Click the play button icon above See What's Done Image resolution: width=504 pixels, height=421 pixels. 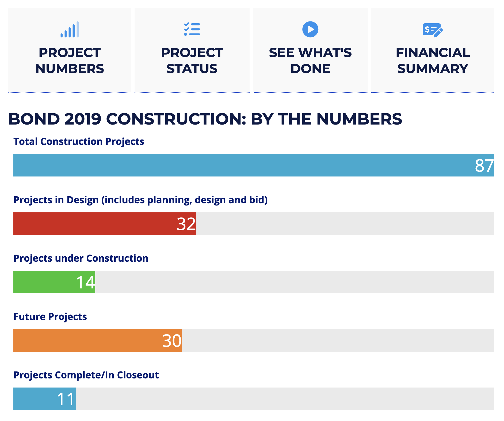tap(310, 29)
